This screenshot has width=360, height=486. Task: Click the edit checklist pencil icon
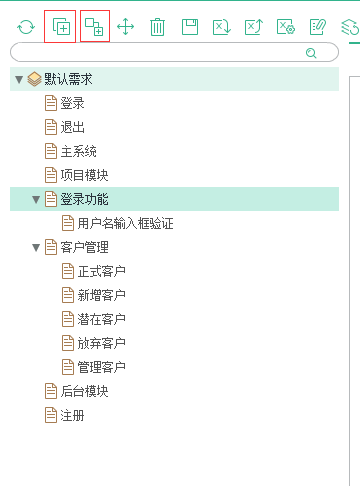[318, 27]
